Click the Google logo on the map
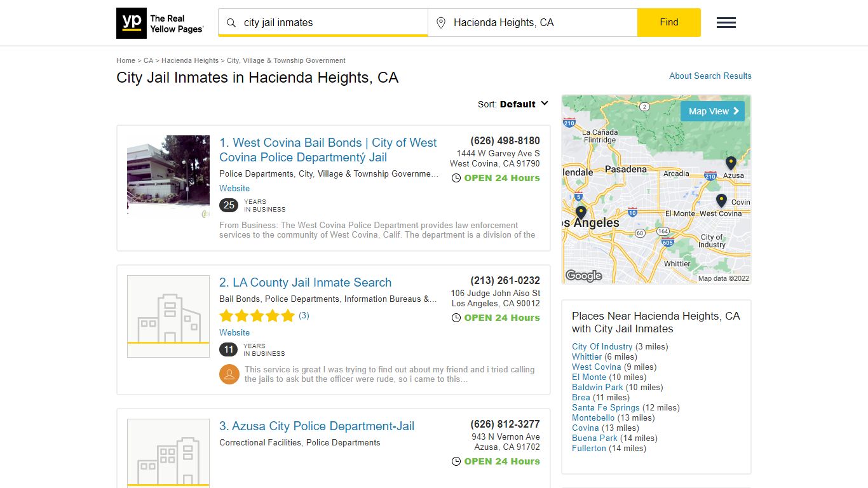Image resolution: width=868 pixels, height=488 pixels. pos(583,276)
